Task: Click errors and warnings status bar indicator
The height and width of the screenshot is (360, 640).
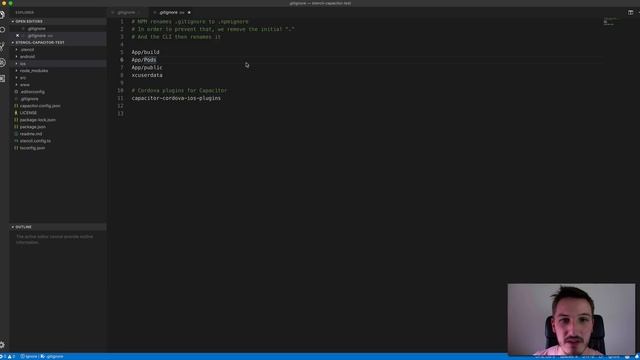Action: point(8,357)
